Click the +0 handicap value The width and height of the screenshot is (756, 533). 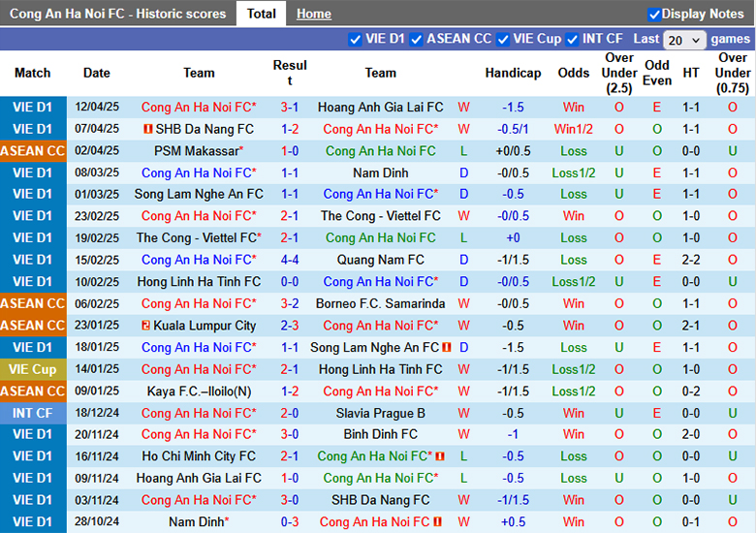[513, 238]
